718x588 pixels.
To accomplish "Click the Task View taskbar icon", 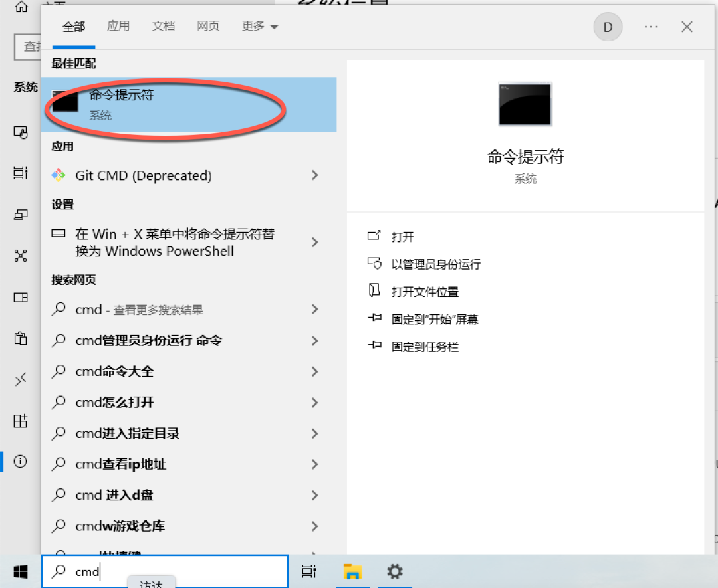I will (310, 571).
